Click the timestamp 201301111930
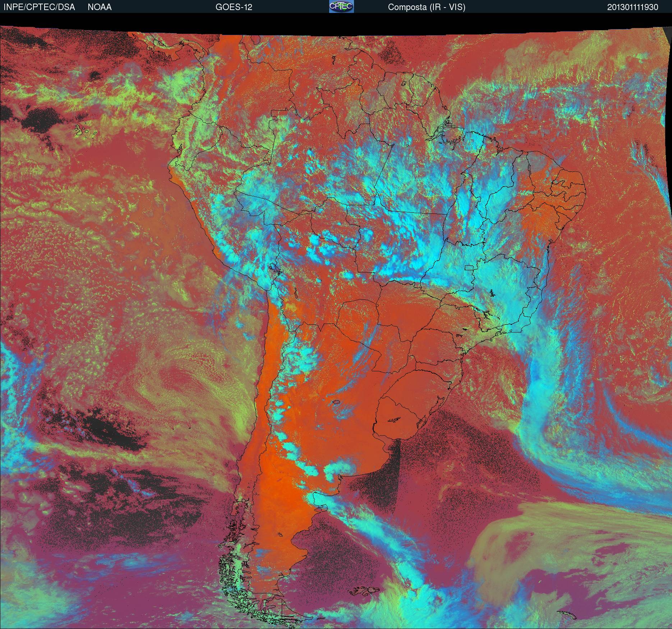Image resolution: width=672 pixels, height=629 pixels. pyautogui.click(x=633, y=7)
